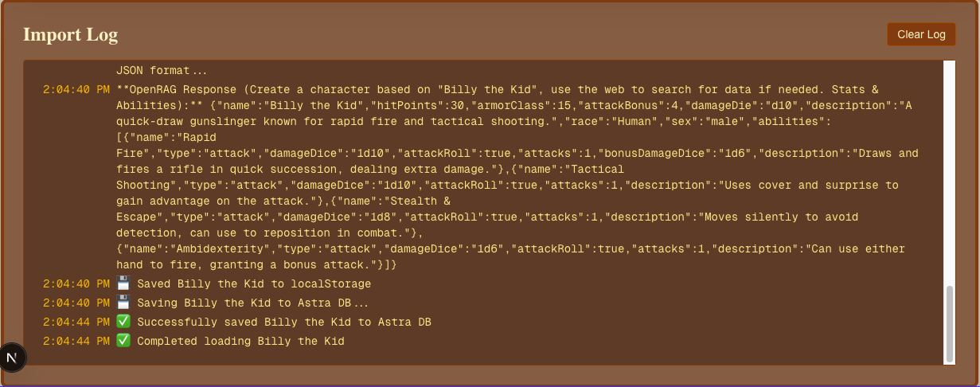Screen dimensions: 980x387
Task: Click floppy disk icon beside Saving to Astra DB
Action: coord(123,303)
